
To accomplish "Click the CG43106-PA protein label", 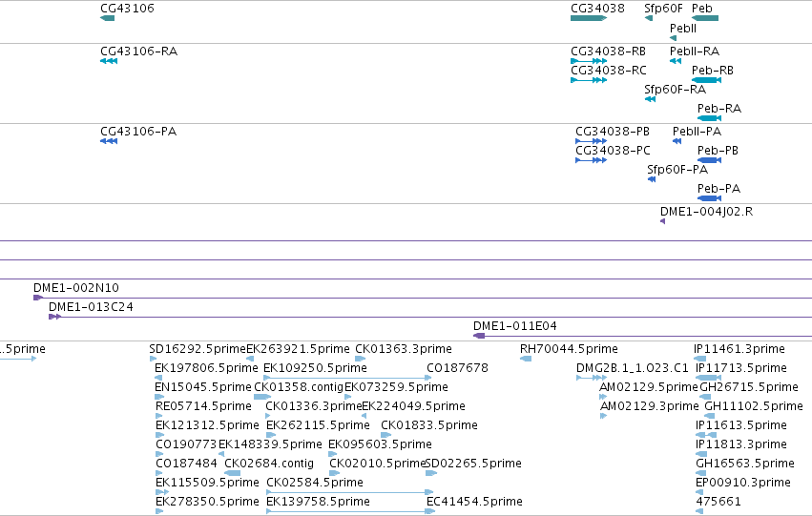I will [138, 132].
